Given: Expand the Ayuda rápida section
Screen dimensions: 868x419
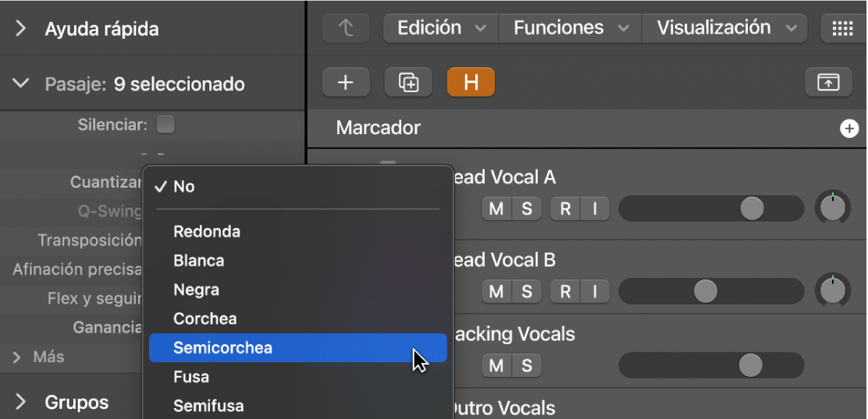Looking at the screenshot, I should (x=21, y=30).
